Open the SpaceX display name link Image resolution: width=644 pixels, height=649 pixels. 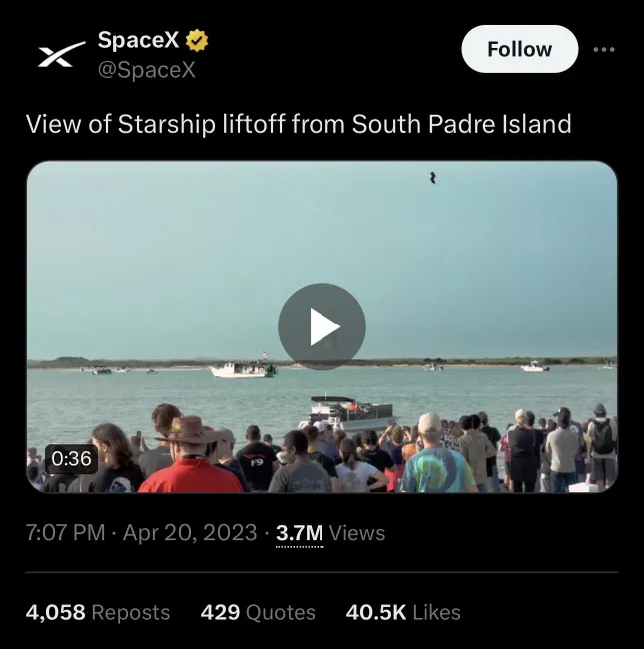click(138, 41)
